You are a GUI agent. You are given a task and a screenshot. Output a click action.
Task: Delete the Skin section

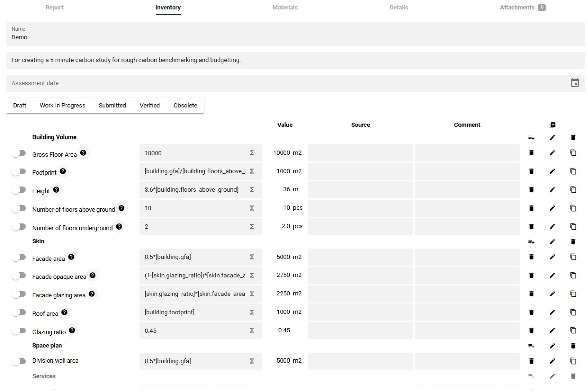(573, 242)
